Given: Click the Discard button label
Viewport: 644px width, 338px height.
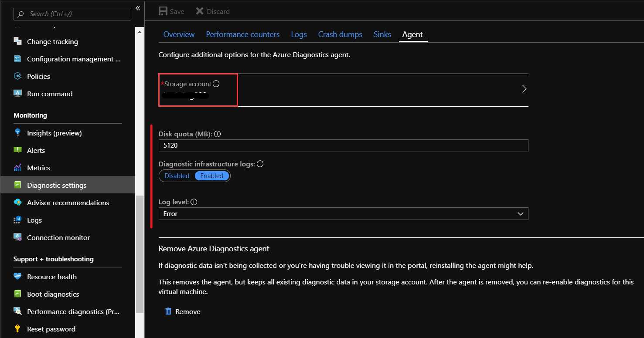Looking at the screenshot, I should pyautogui.click(x=218, y=11).
